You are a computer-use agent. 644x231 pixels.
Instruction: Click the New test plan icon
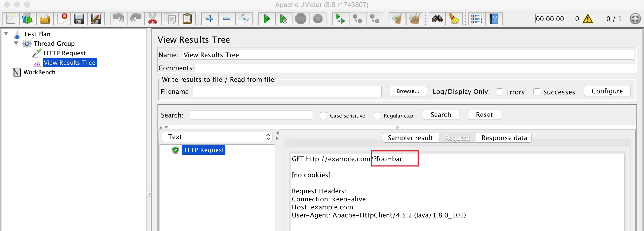pos(11,19)
